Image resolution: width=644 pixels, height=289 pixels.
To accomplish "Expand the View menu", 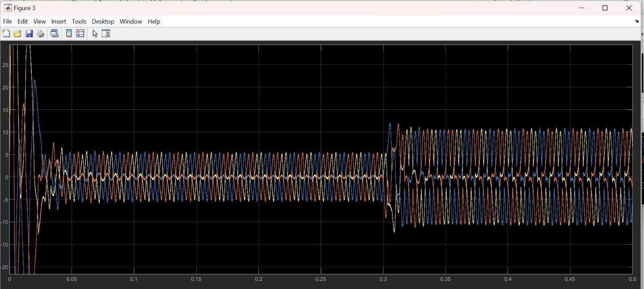I will (39, 21).
